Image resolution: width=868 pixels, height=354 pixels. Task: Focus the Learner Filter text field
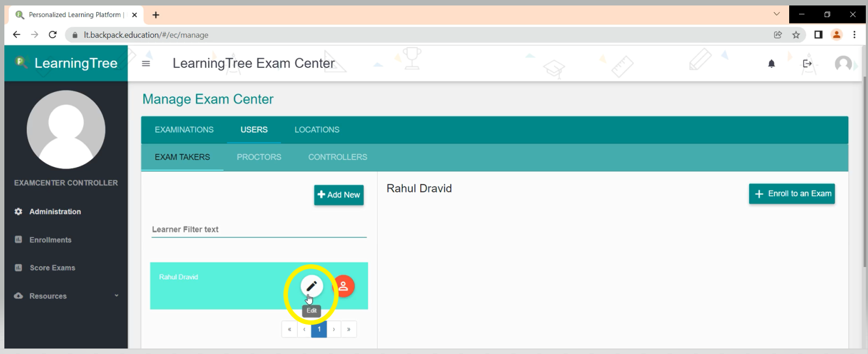[259, 230]
